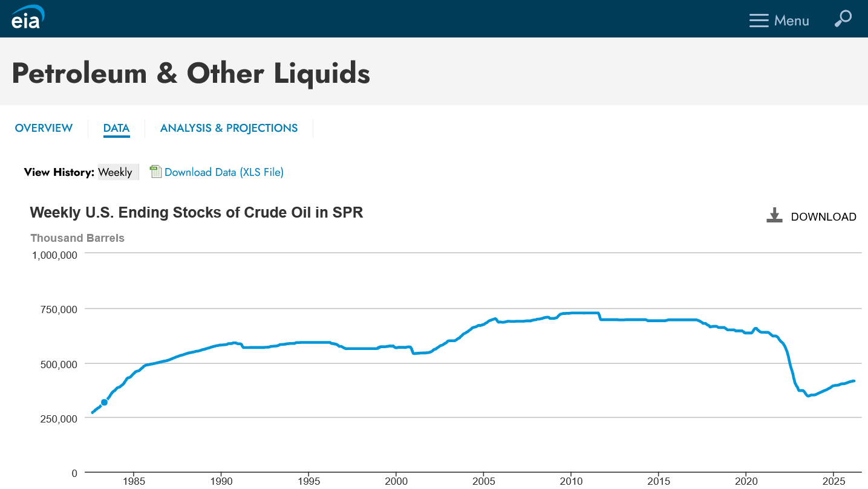Click the 2020 x-axis label
This screenshot has width=868, height=489.
coord(746,482)
